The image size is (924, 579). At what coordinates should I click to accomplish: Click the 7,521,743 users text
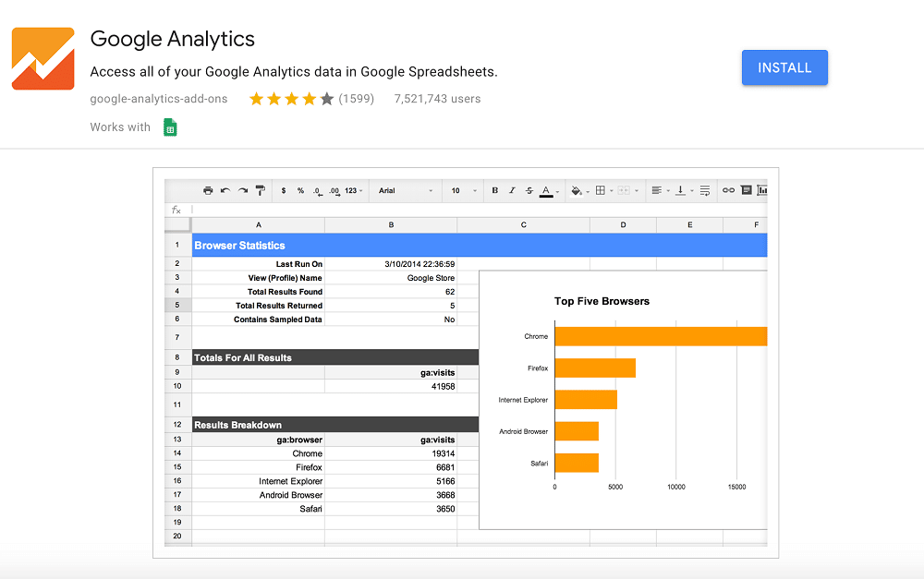tap(437, 99)
